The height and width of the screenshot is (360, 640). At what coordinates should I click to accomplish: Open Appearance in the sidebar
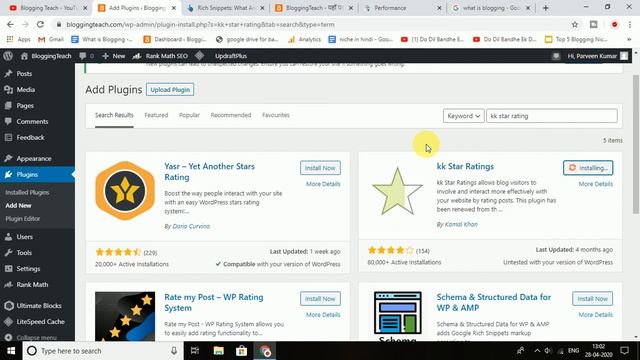click(33, 158)
